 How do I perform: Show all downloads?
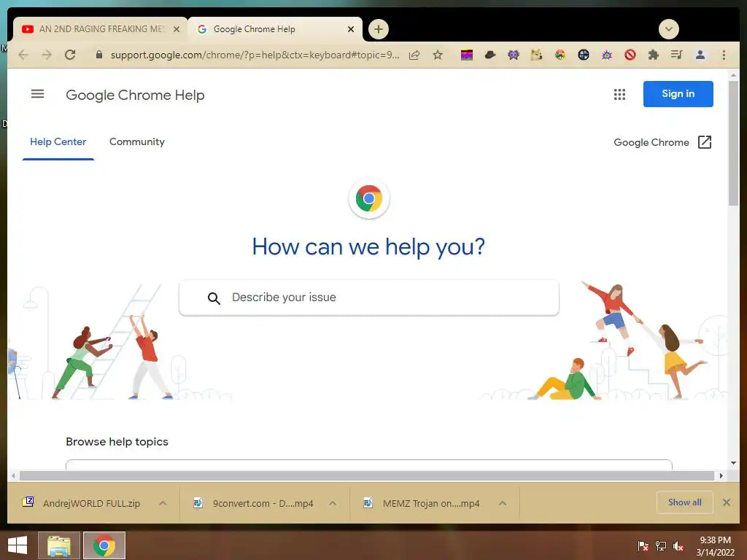point(684,502)
